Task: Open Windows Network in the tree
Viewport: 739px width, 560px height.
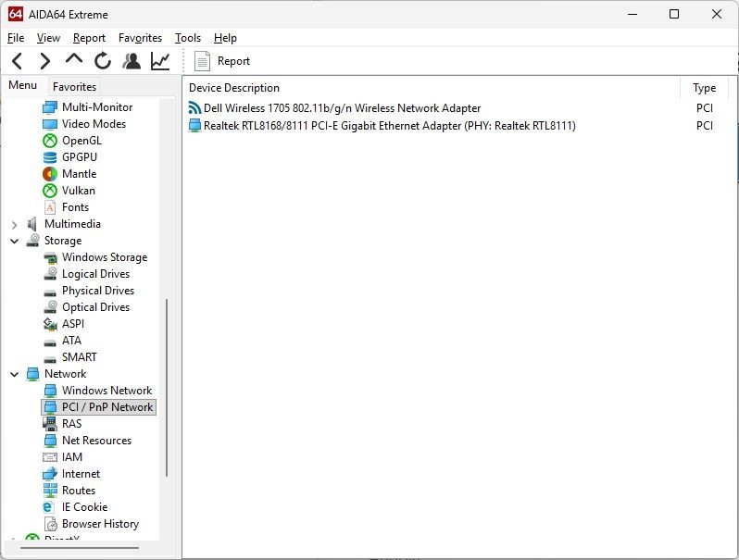Action: pos(107,391)
